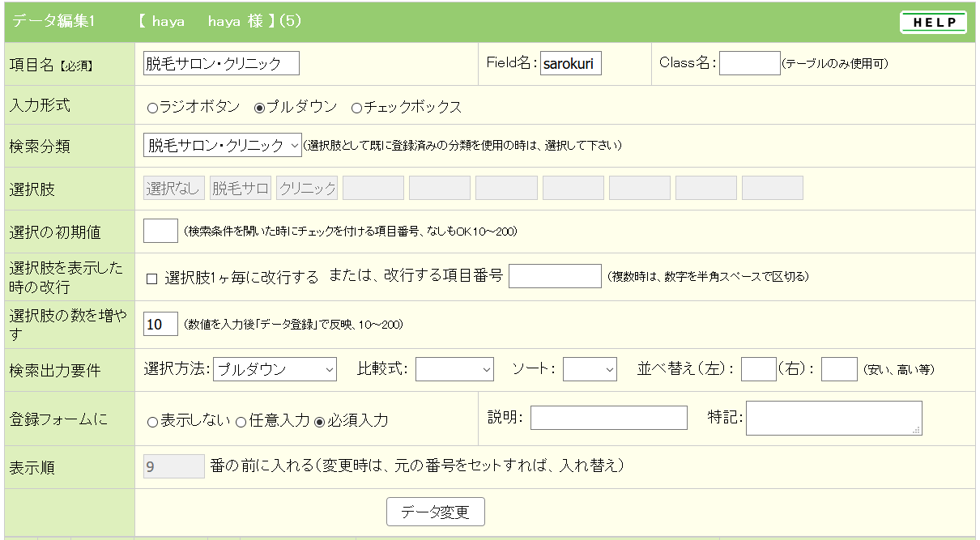Click the データ変更 button
This screenshot has height=540, width=980.
(436, 512)
